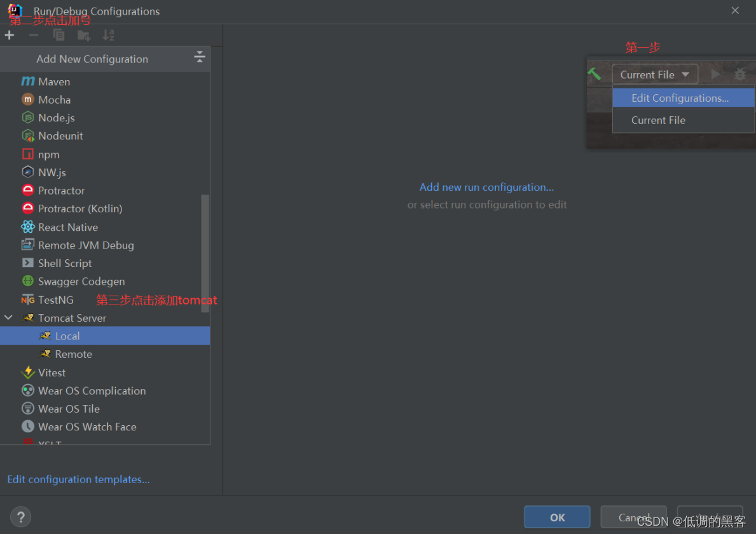This screenshot has height=534, width=756.
Task: Open the help question mark button
Action: point(21,517)
